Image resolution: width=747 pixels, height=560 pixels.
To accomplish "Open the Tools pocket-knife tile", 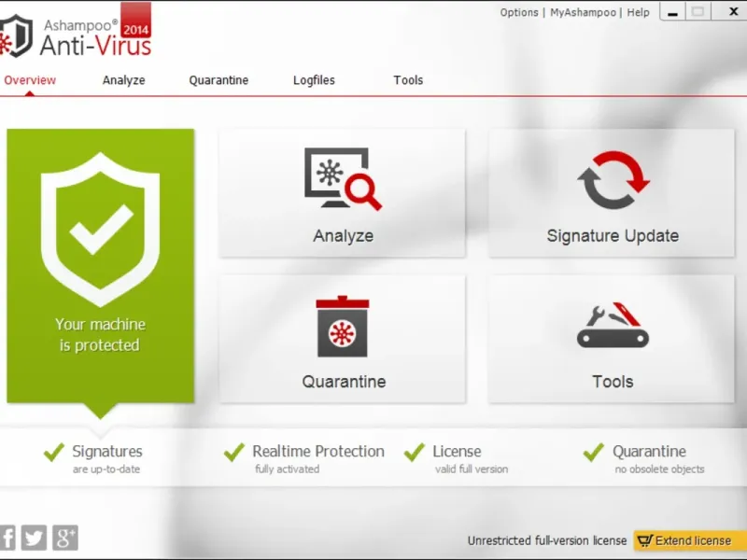I will (x=612, y=339).
